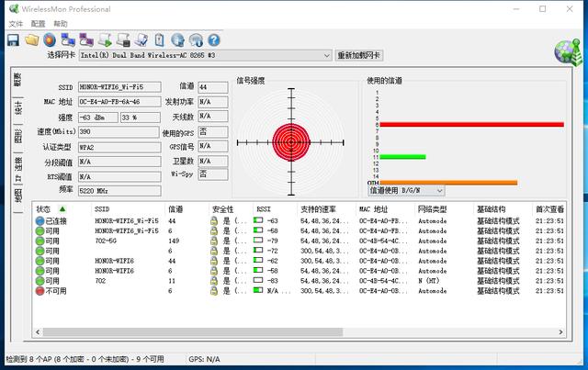Click the blue two-computers connect icon
Viewport: 588px width, 370px height.
[68, 40]
